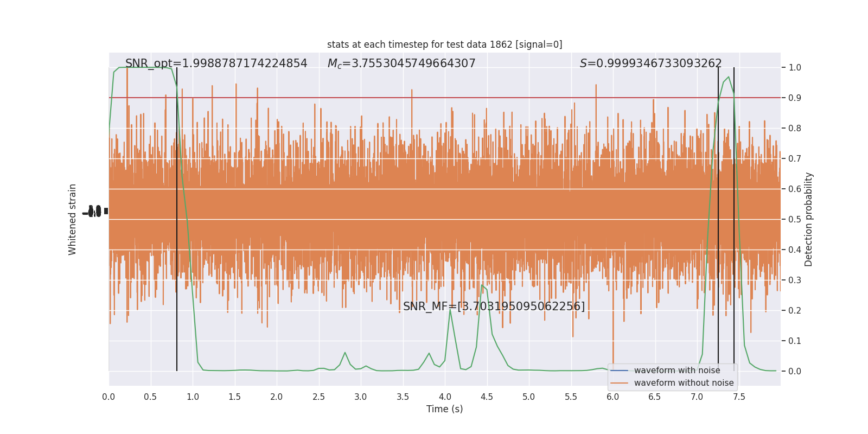868x434 pixels.
Task: Select the 'Whitened strain' y-axis label
Action: click(x=73, y=219)
